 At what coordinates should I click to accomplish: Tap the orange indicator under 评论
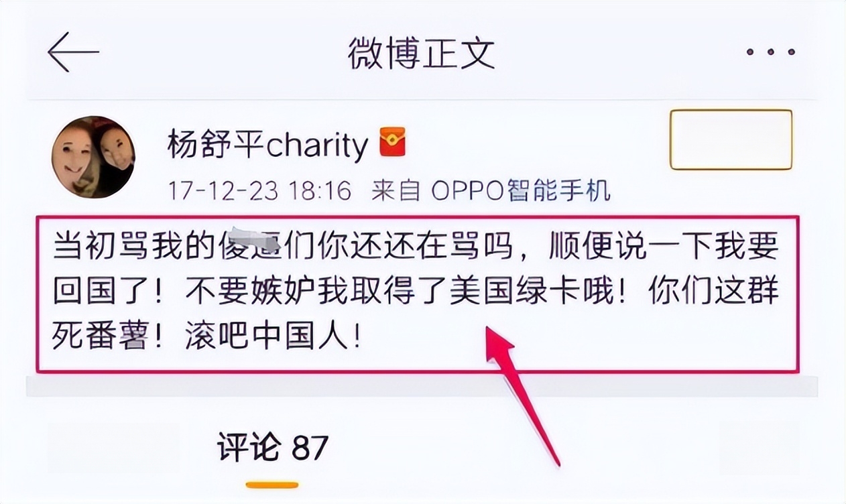(x=271, y=485)
